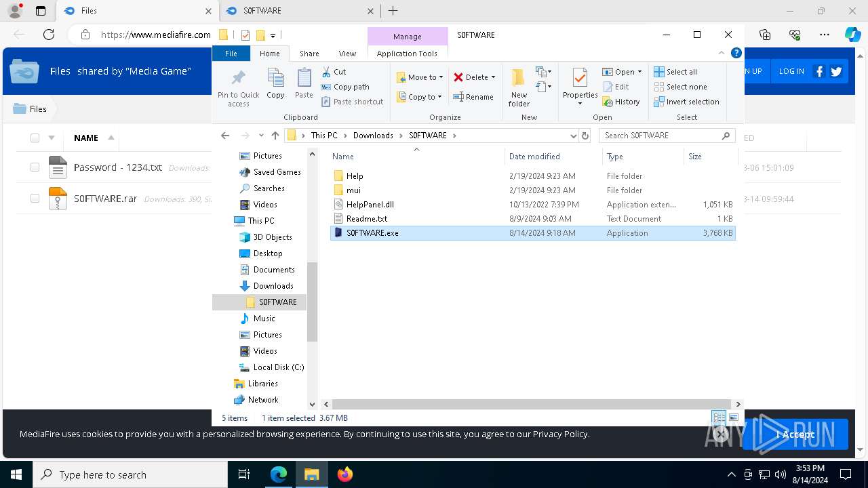
Task: Tick checkbox for Password - 1234.txt
Action: (x=35, y=167)
